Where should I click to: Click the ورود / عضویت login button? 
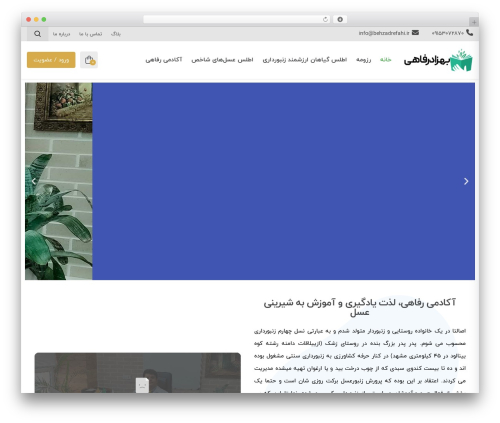click(x=51, y=60)
